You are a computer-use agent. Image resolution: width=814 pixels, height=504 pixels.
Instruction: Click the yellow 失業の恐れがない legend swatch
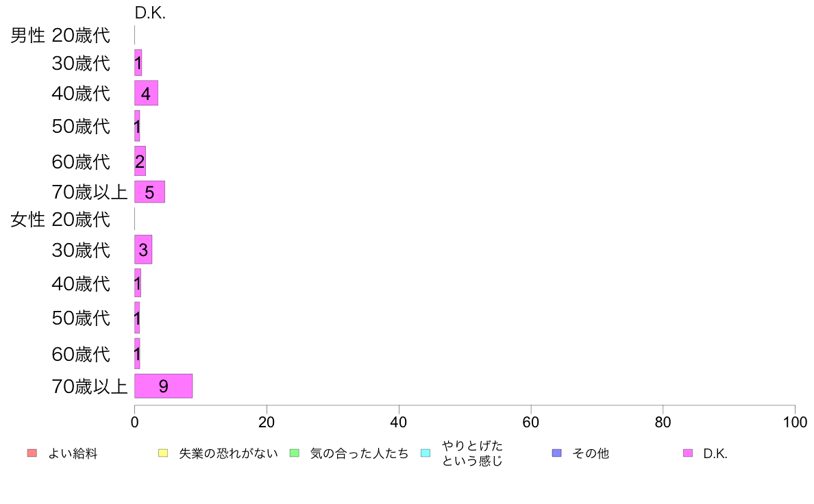coord(163,453)
